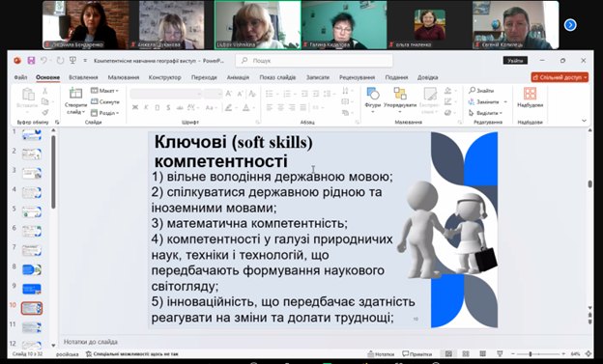Toggle italic formatting button
The image size is (603, 364).
coord(146,107)
